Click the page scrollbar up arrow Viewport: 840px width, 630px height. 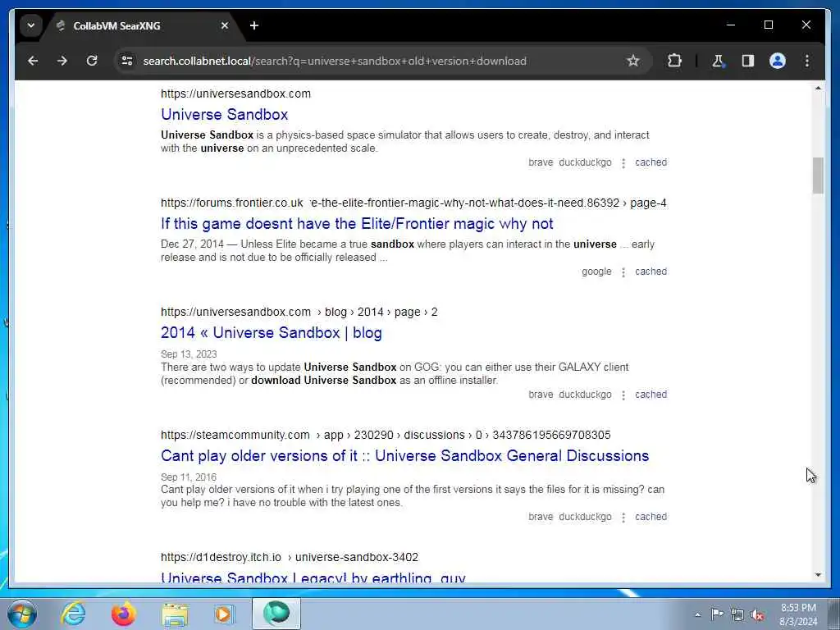(x=818, y=88)
